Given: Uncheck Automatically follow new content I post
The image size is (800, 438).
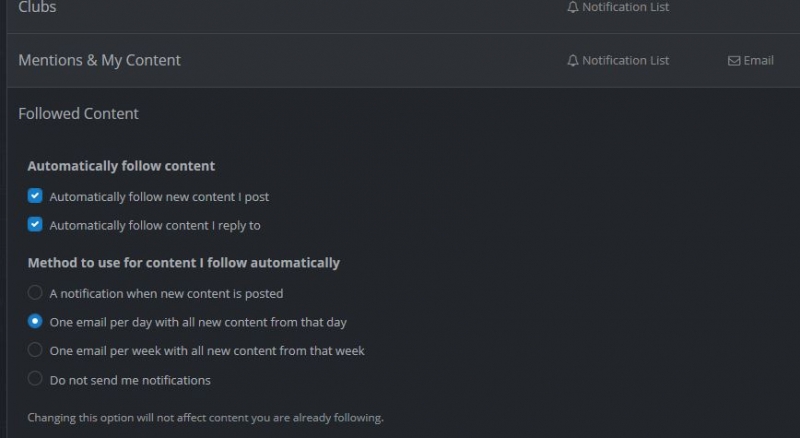Looking at the screenshot, I should [35, 196].
